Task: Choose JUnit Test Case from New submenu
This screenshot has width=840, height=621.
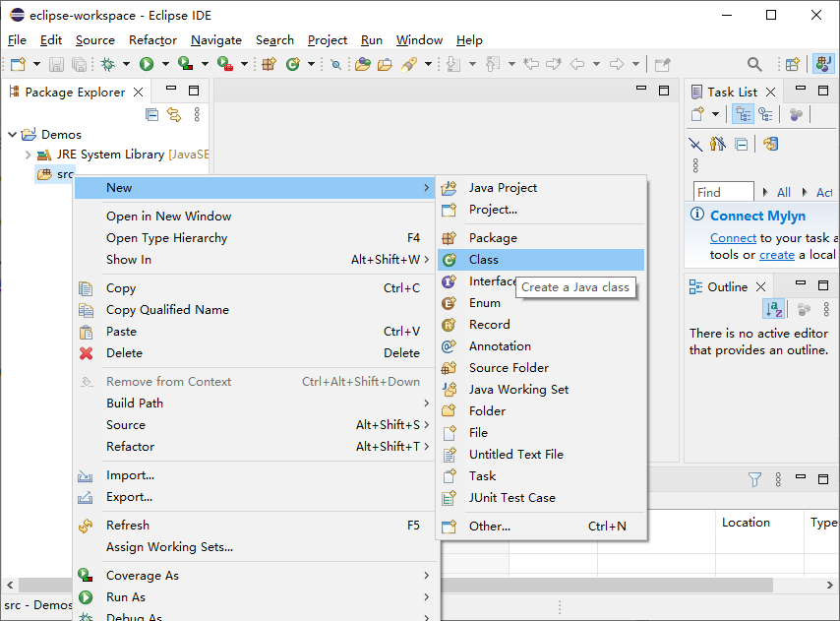Action: click(x=541, y=498)
